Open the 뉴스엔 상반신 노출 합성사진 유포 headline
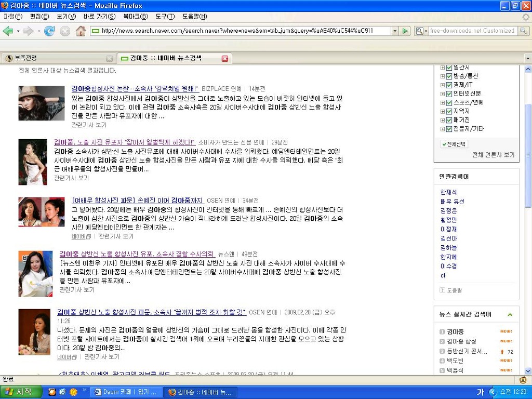Viewport: 532px width, 399px height. (x=137, y=254)
